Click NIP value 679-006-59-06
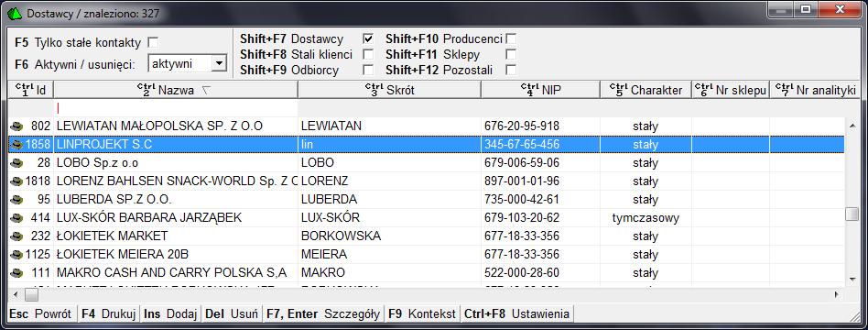The height and width of the screenshot is (330, 868). pyautogui.click(x=522, y=163)
